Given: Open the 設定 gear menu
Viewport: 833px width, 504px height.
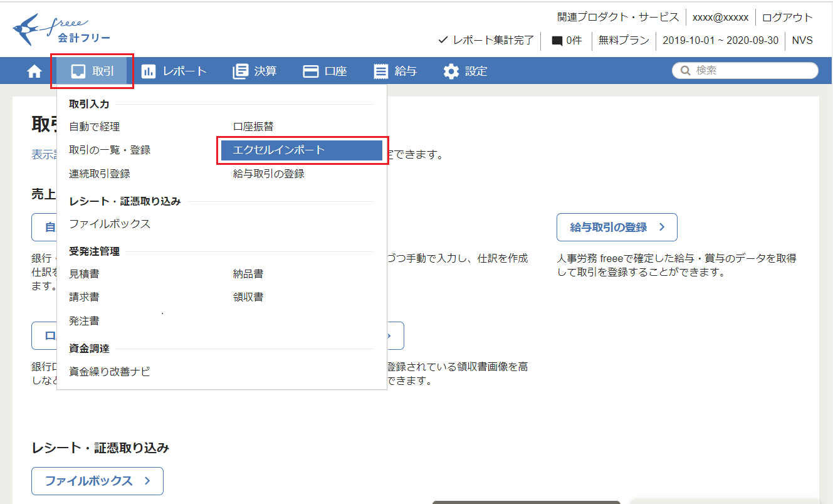Looking at the screenshot, I should [465, 71].
